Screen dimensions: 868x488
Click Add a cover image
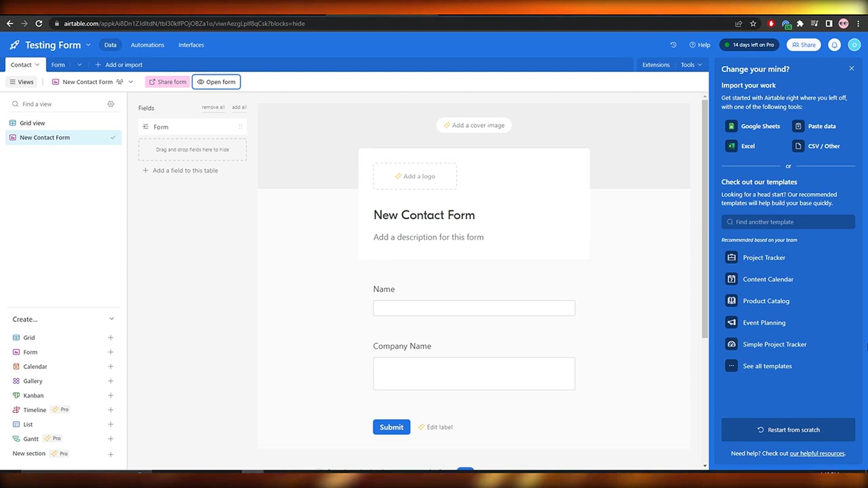474,125
